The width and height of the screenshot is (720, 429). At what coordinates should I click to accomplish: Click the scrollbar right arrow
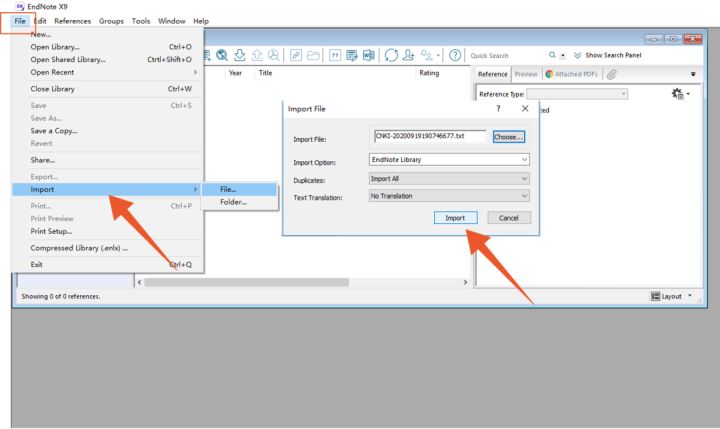pyautogui.click(x=465, y=282)
